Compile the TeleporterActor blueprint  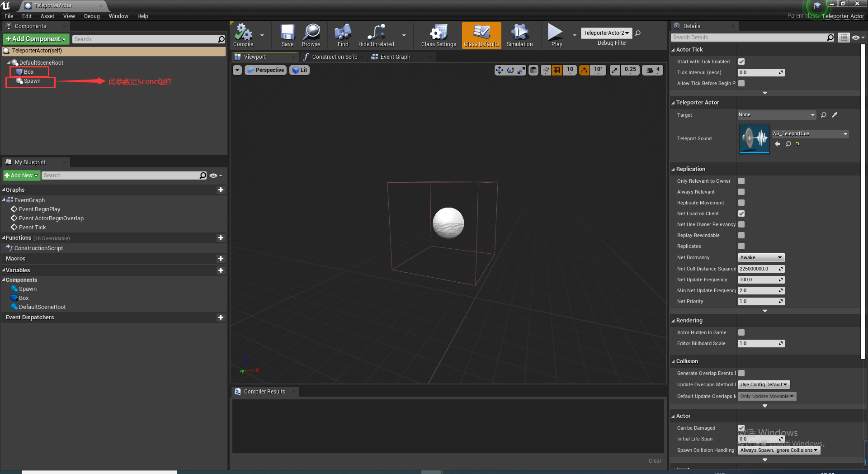[x=244, y=35]
